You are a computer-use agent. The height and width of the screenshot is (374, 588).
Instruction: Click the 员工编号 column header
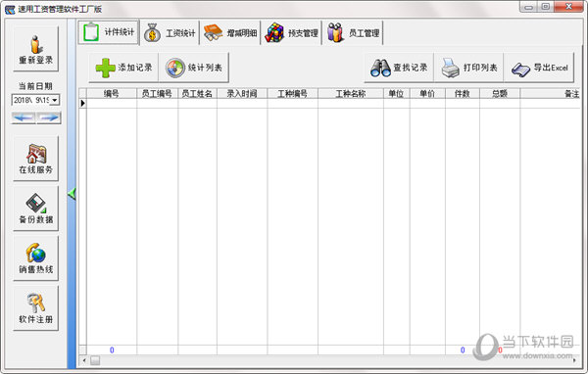(157, 94)
